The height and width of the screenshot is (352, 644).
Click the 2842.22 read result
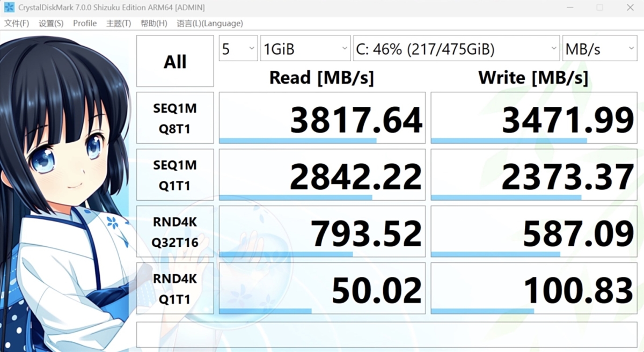click(322, 175)
